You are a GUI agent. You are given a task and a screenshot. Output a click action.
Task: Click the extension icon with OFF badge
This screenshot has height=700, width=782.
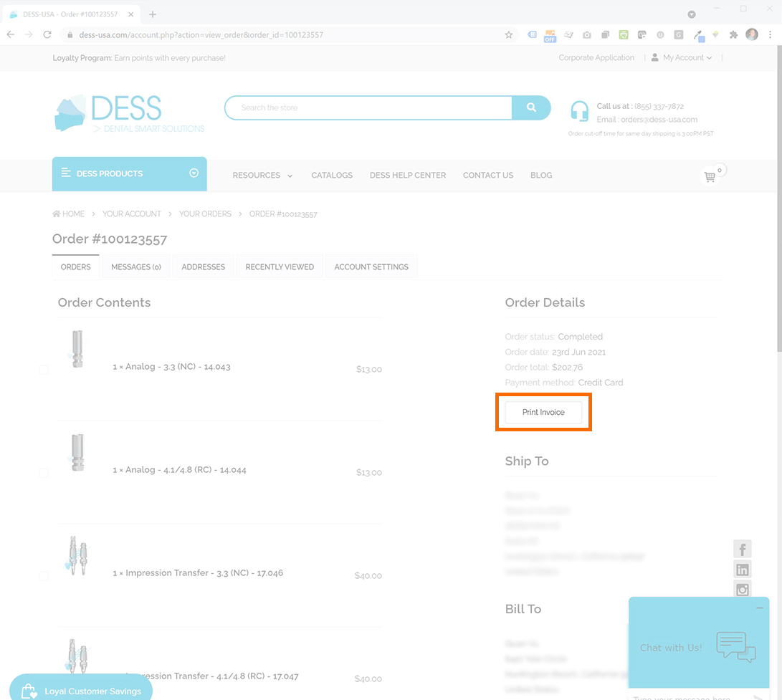point(550,35)
